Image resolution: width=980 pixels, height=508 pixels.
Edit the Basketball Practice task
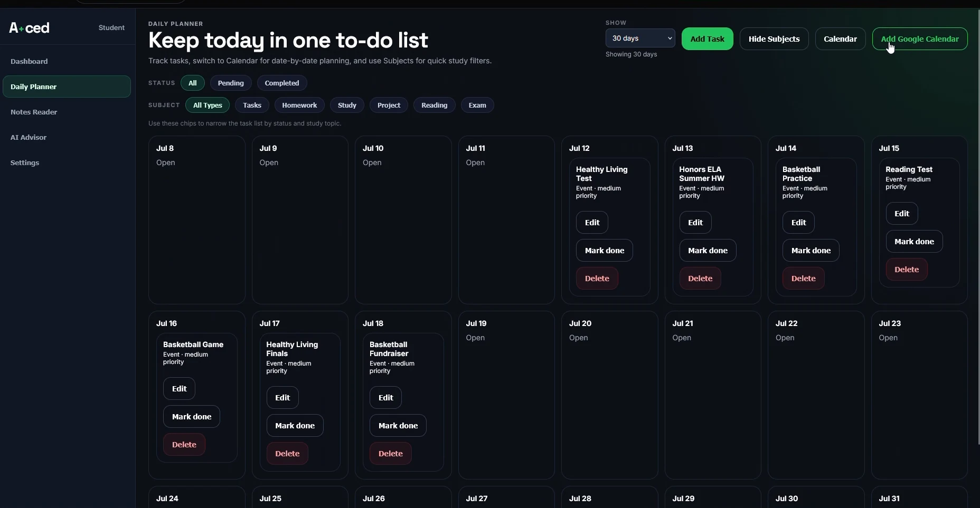pos(798,223)
